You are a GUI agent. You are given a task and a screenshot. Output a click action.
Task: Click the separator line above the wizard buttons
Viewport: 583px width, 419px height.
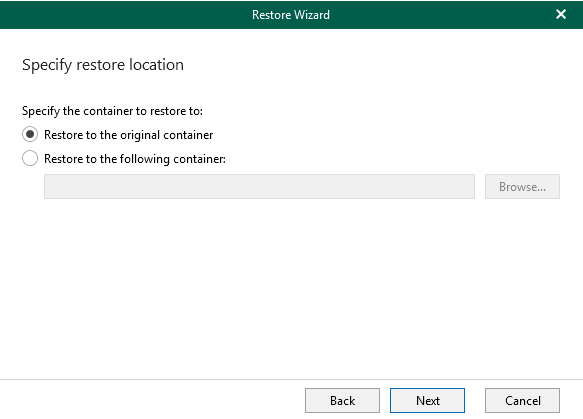pos(292,380)
